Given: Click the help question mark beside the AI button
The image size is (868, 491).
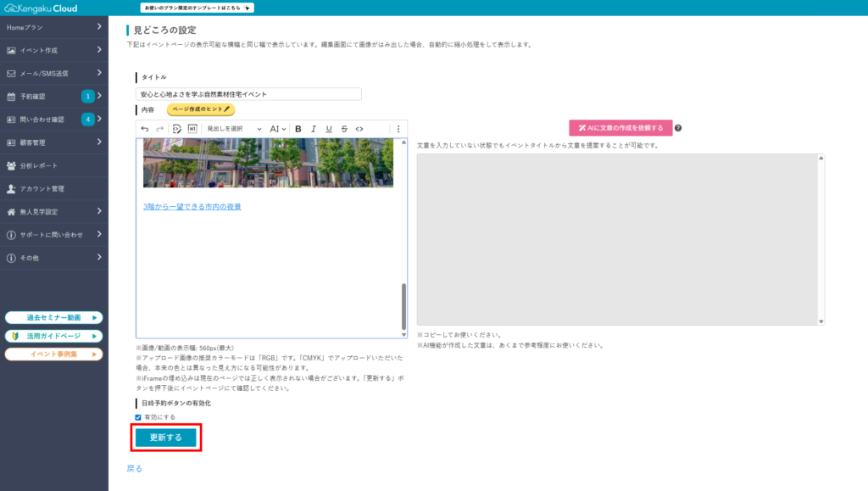Looking at the screenshot, I should (x=678, y=128).
